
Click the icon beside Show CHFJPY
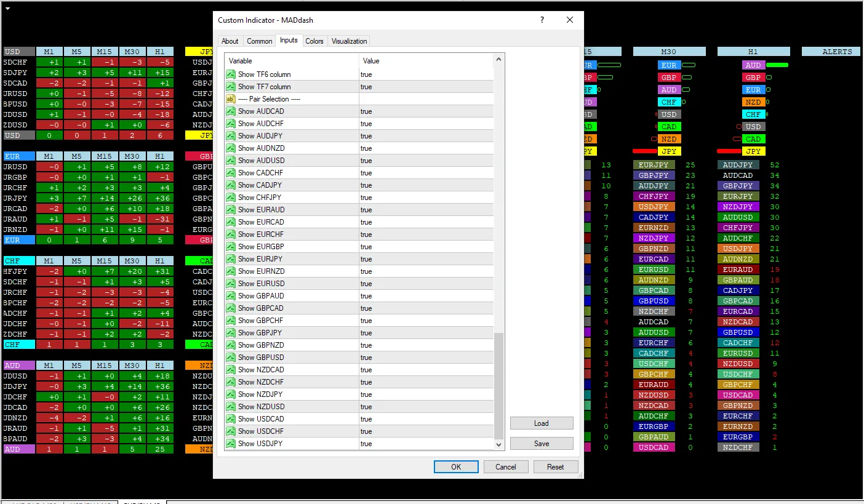coord(231,198)
